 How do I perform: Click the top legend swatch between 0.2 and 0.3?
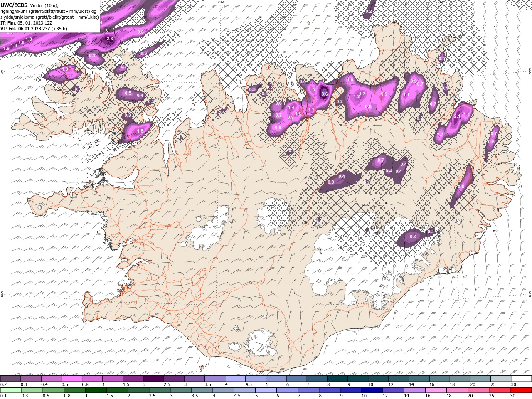[x=10, y=378]
